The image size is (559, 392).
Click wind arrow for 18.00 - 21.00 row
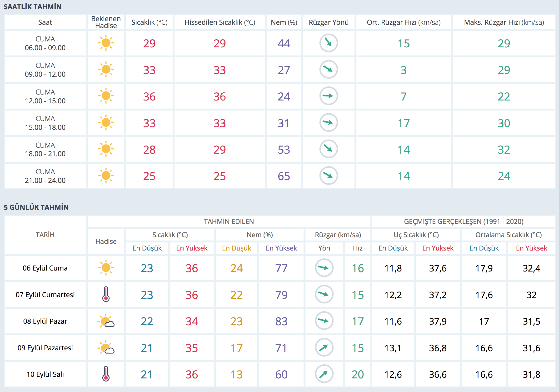(329, 149)
